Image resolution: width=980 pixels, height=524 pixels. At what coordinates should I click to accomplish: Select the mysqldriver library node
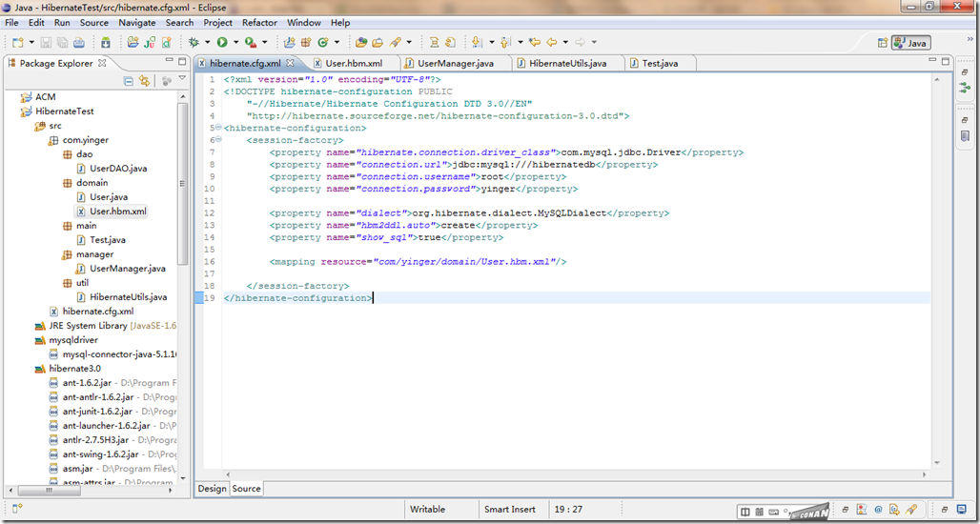click(x=74, y=340)
